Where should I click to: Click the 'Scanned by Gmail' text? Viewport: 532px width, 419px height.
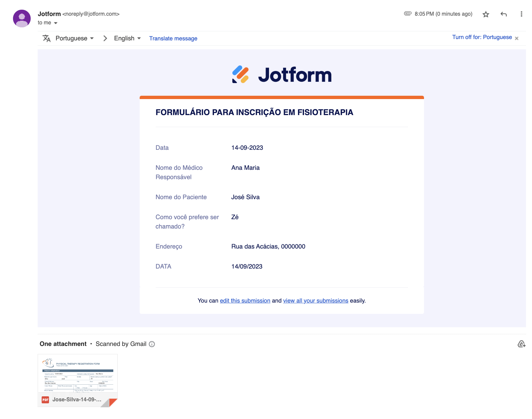(121, 344)
